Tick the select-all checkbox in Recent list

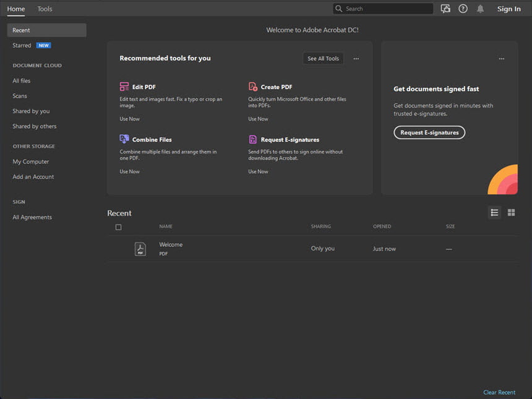(x=118, y=227)
